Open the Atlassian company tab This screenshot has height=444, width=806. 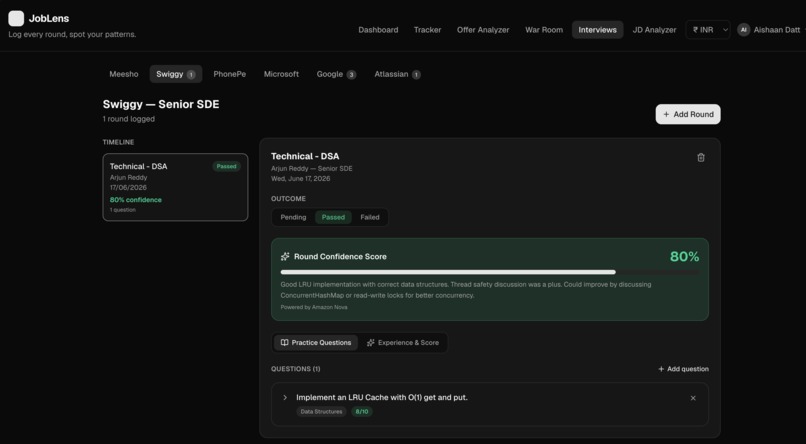coord(397,74)
